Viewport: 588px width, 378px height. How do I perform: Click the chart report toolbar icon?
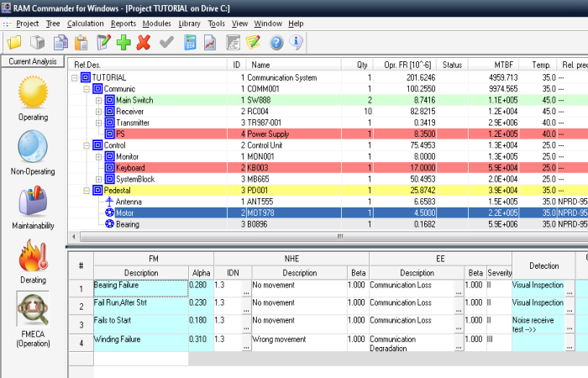tap(210, 42)
